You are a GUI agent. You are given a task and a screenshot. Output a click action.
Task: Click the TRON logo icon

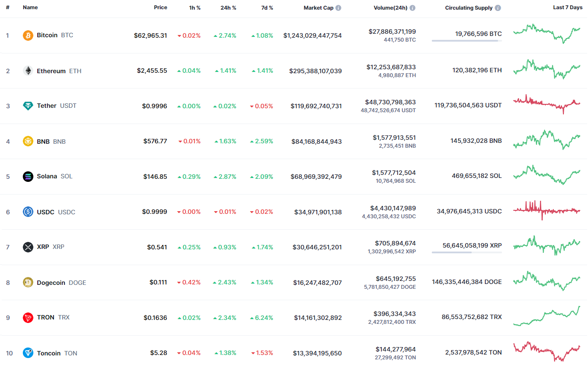(x=28, y=317)
